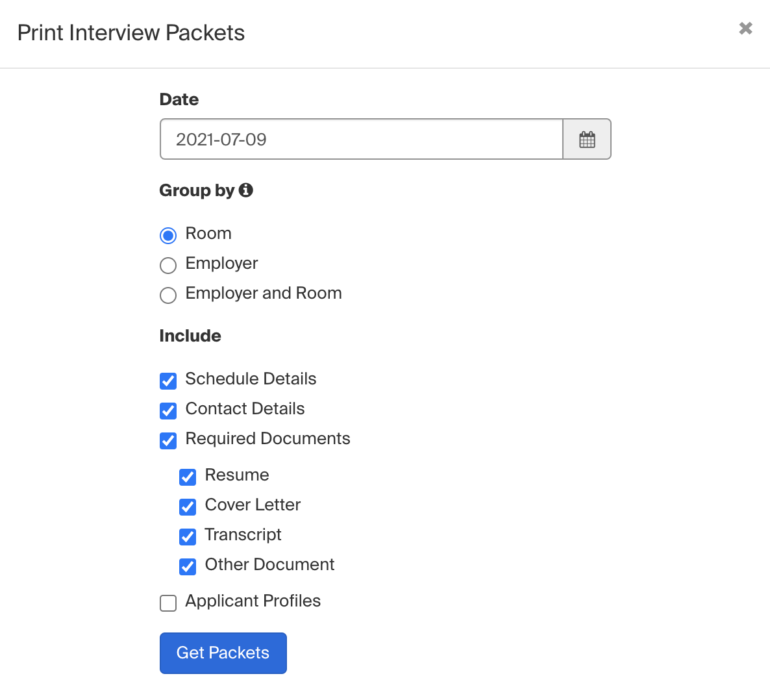
Task: Disable the Required Documents checkbox
Action: [168, 440]
